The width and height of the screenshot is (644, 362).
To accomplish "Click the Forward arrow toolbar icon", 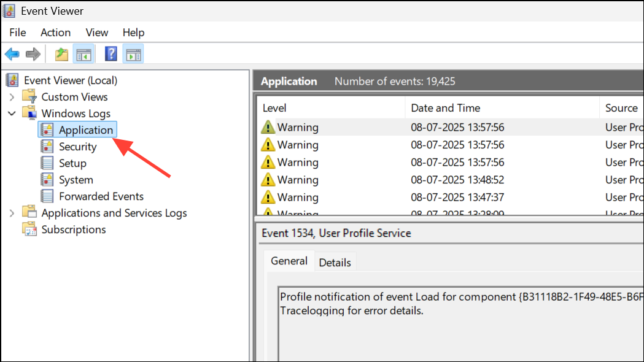I will coord(33,54).
